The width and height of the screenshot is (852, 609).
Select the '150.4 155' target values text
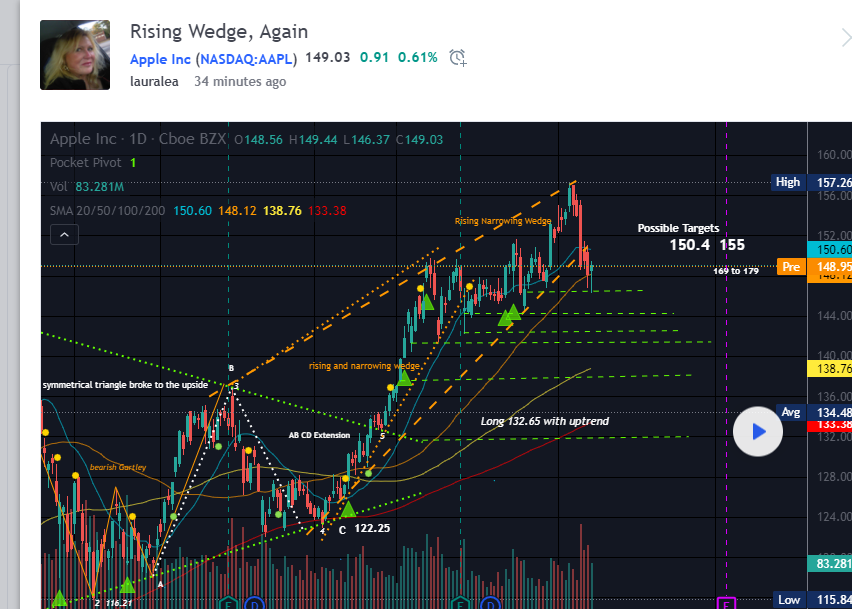[x=707, y=245]
